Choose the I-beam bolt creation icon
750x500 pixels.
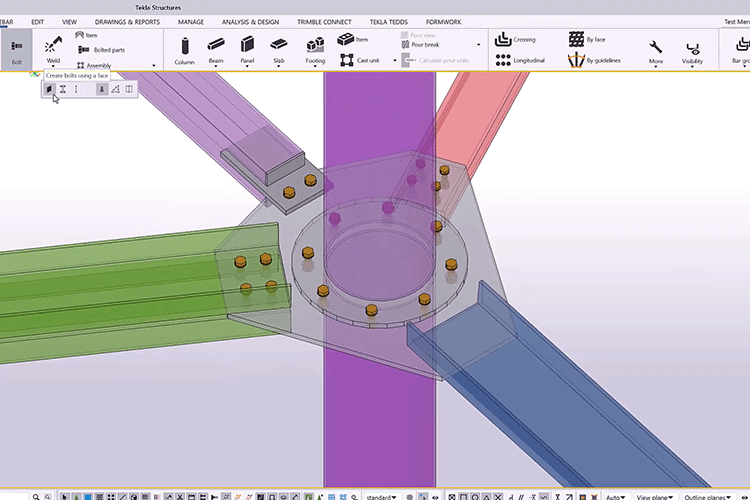(x=63, y=89)
